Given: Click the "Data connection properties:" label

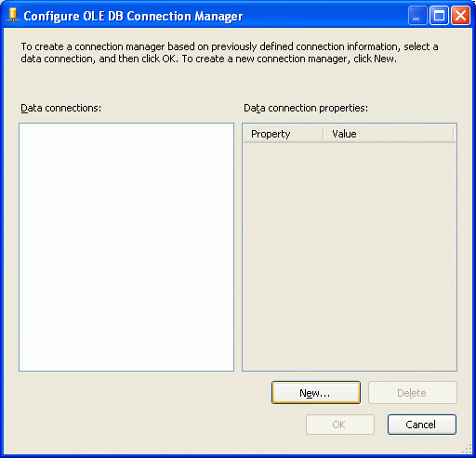Looking at the screenshot, I should pyautogui.click(x=306, y=108).
